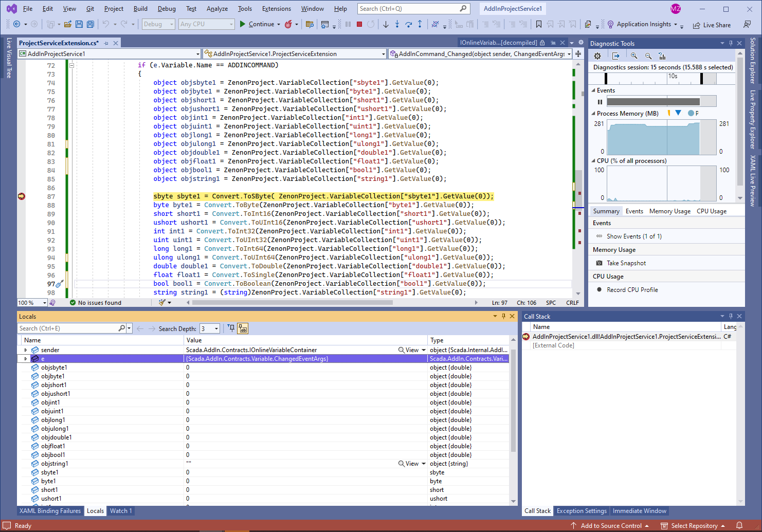Click Record CPU Profile circle
This screenshot has width=762, height=532.
[x=599, y=289]
